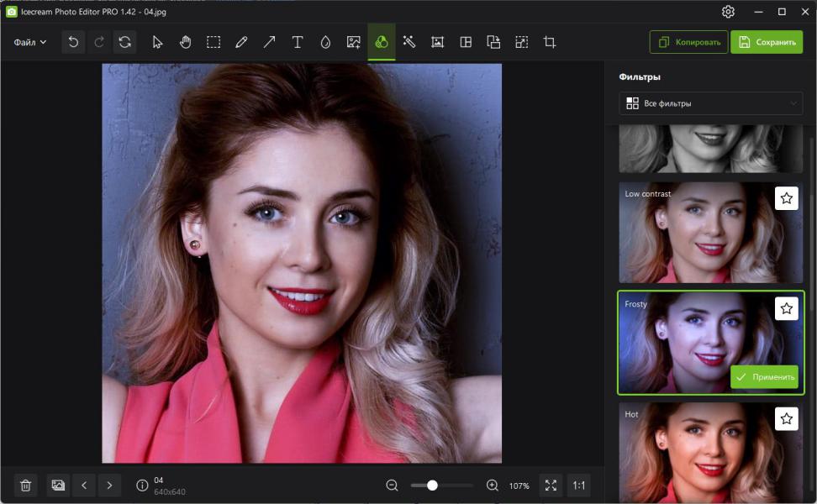The height and width of the screenshot is (504, 817).
Task: Open settings gear icon
Action: click(729, 12)
